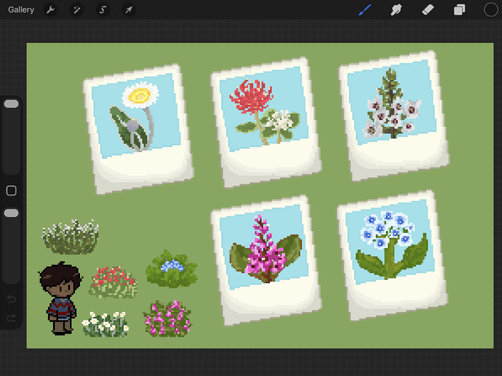The width and height of the screenshot is (502, 376).
Task: Activate the Transform arrow tool
Action: [x=129, y=10]
